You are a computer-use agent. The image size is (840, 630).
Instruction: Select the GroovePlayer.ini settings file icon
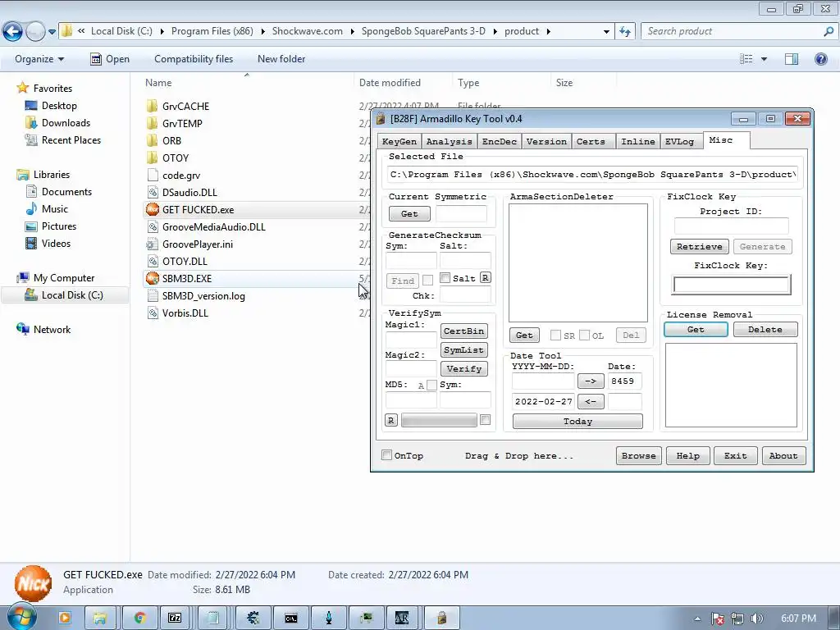[x=153, y=244]
